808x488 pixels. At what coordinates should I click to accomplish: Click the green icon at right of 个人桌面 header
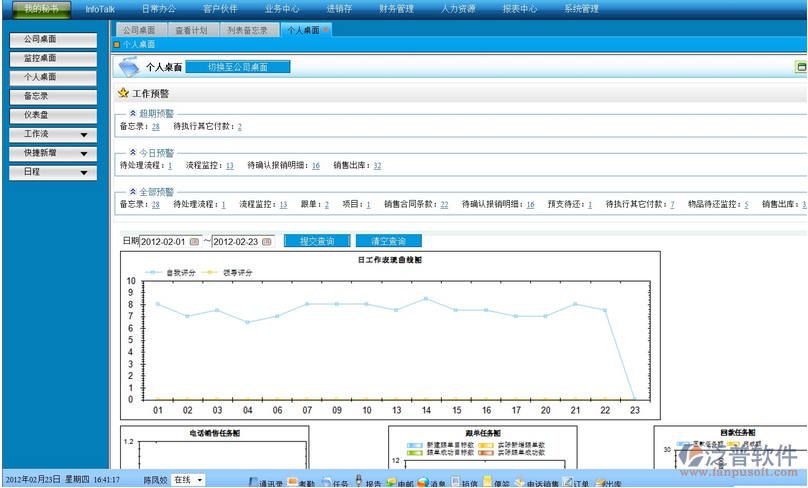[800, 67]
